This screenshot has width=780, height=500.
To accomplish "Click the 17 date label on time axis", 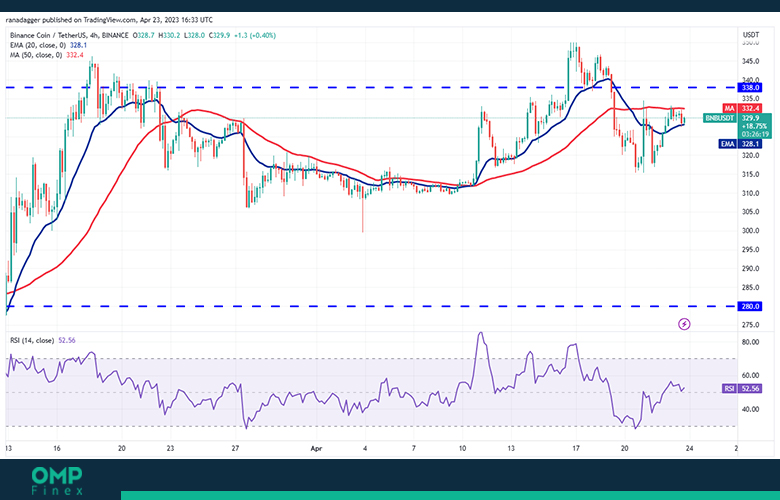I will tap(576, 448).
